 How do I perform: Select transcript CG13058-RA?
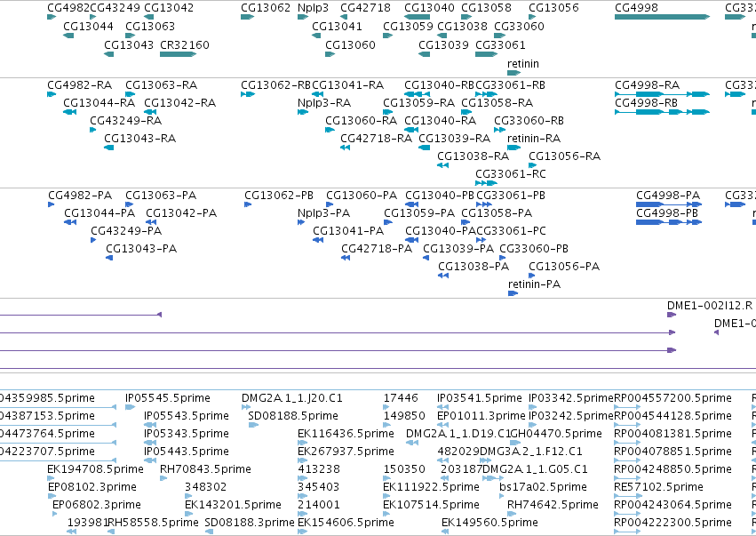[x=497, y=103]
